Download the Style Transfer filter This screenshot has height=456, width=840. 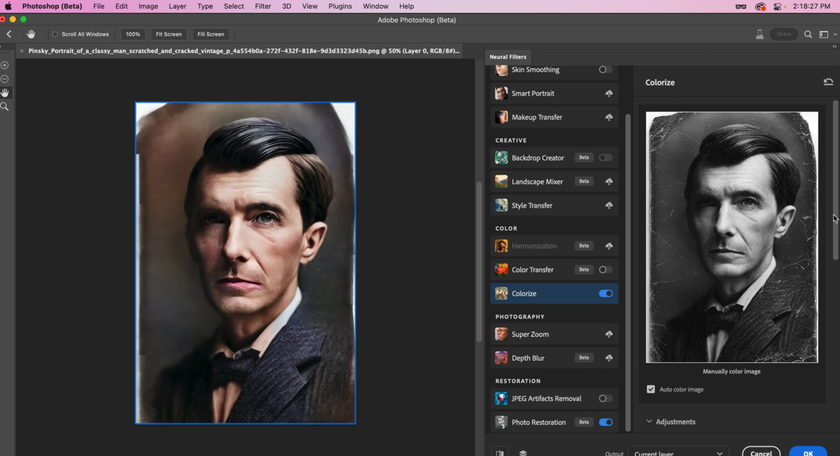[x=609, y=205]
